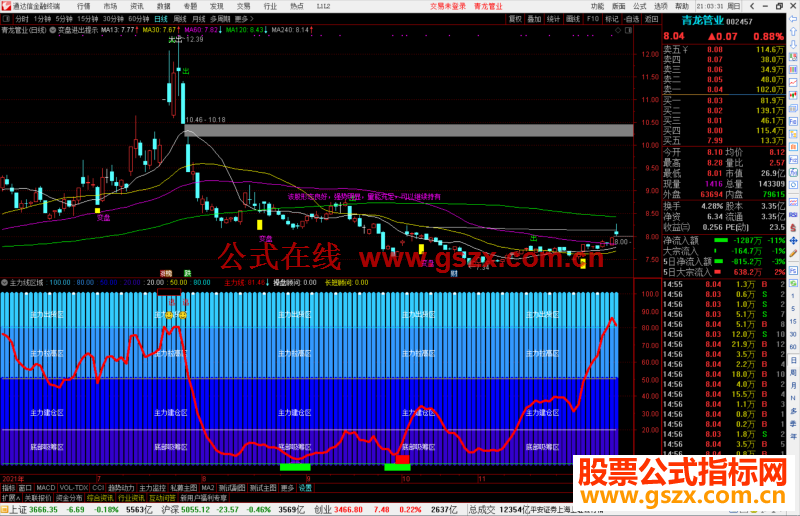This screenshot has height=516, width=800.
Task: Click the 新用户福利专享 tab
Action: (x=204, y=498)
